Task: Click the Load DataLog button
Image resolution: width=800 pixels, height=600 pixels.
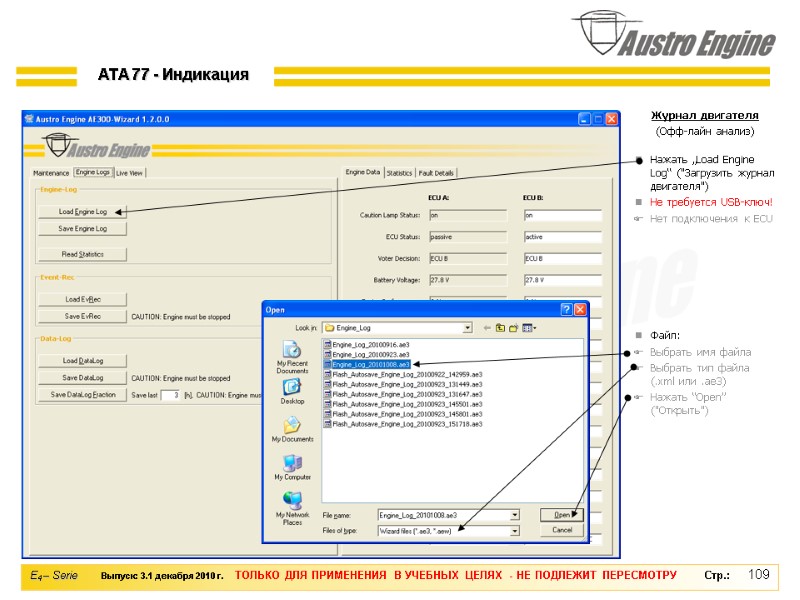Action: tap(83, 361)
